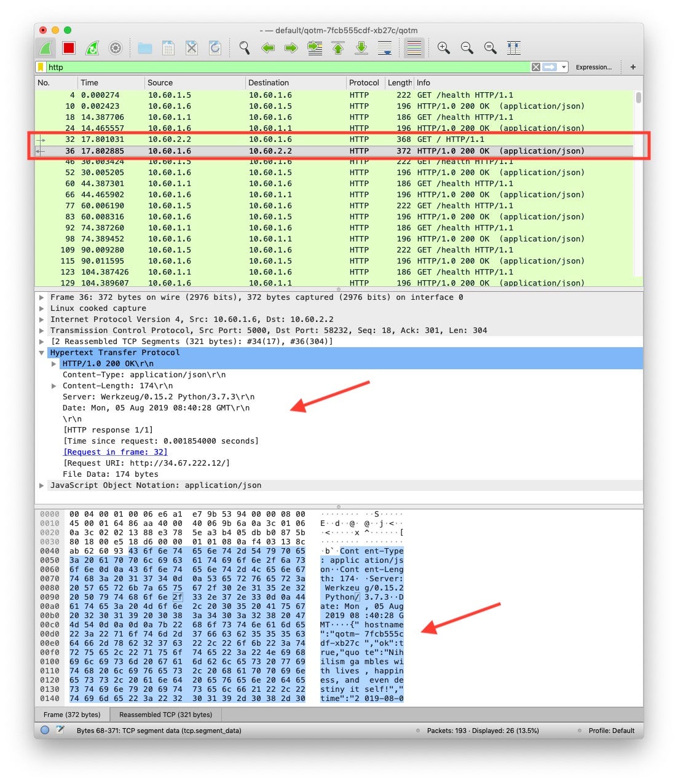Screen dimensions: 678x784
Task: Toggle auto-scroll during live capture
Action: tap(385, 48)
